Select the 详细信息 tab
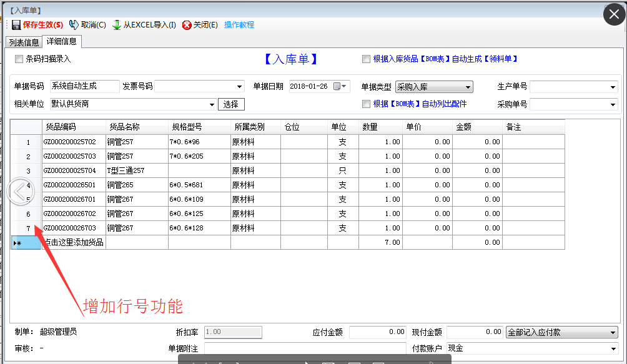 [62, 42]
